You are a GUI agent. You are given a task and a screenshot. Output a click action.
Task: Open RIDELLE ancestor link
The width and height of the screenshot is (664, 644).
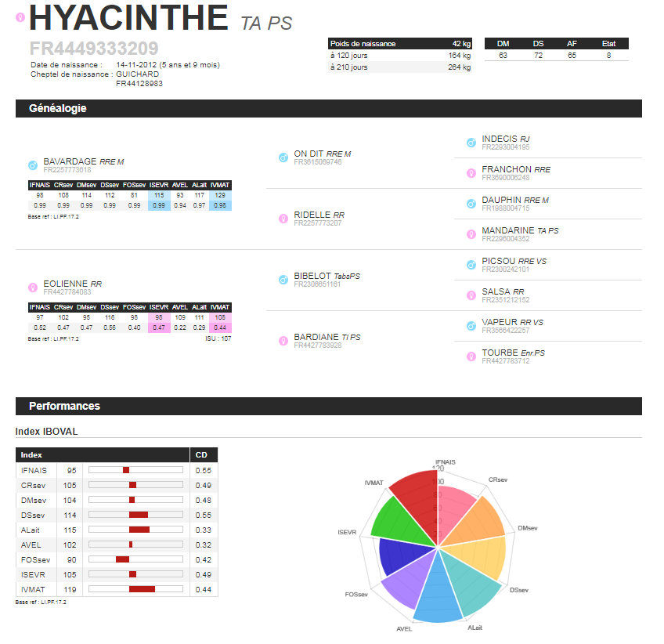click(x=312, y=215)
